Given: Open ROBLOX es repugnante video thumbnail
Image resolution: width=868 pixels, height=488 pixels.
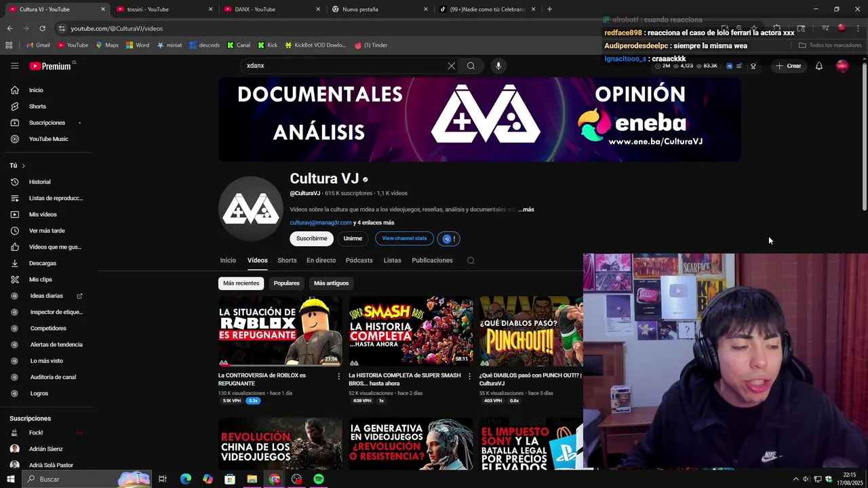Looking at the screenshot, I should coord(280,331).
